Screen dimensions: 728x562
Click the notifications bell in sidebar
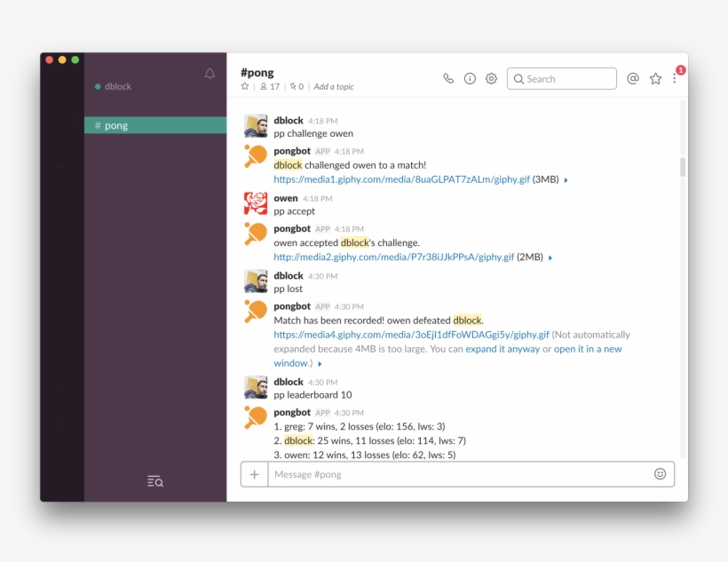(210, 74)
